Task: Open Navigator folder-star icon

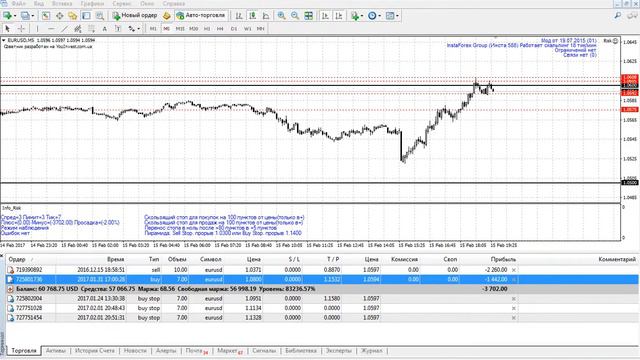Action: click(73, 16)
